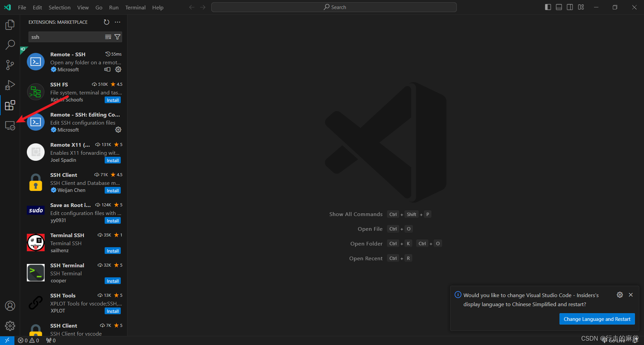
Task: Install the Terminal SSH extension
Action: [113, 251]
